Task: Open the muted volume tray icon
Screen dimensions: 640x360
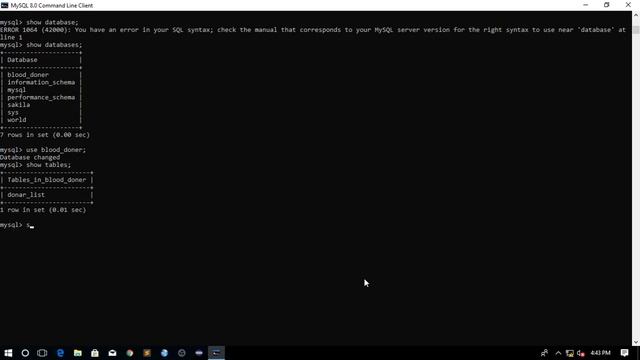Action: pyautogui.click(x=580, y=353)
